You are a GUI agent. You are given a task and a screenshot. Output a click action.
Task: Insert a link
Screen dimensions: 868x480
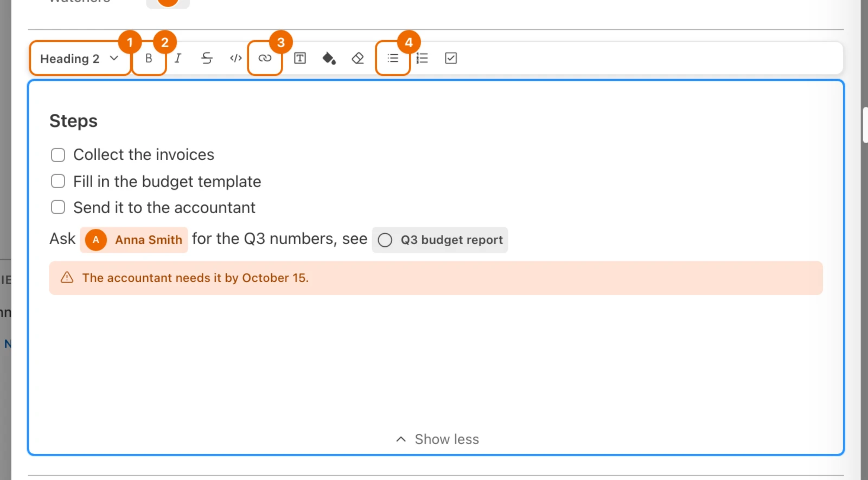[265, 58]
